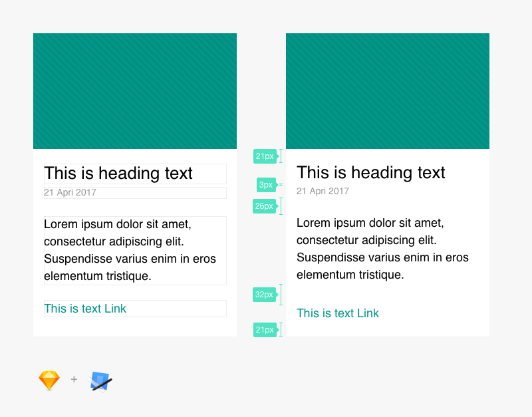The width and height of the screenshot is (532, 417).
Task: Click the left card's green image placeholder
Action: 135,91
